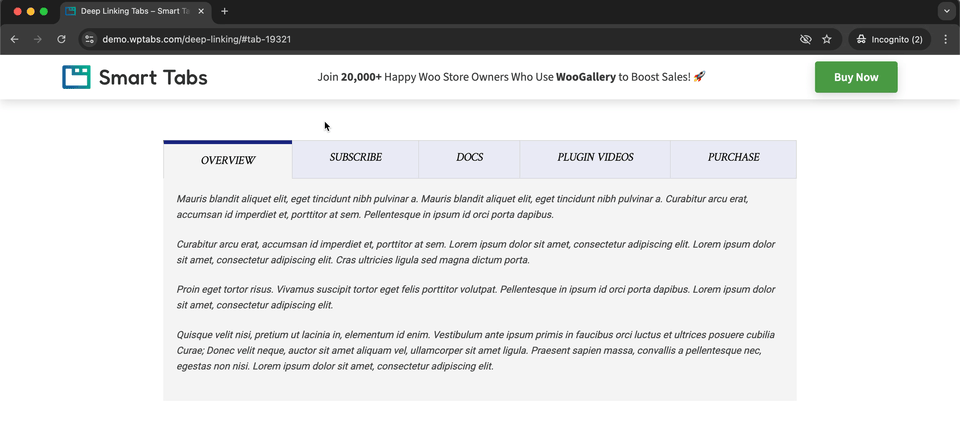Open the site information icon in address bar
Viewport: 960px width, 443px height.
[x=89, y=39]
